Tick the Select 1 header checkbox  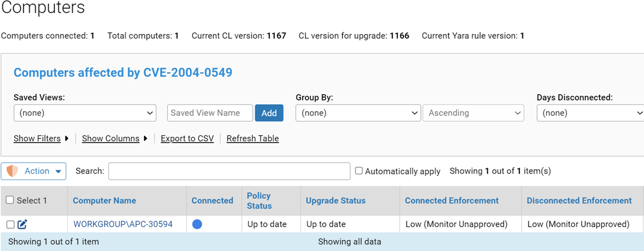click(10, 200)
